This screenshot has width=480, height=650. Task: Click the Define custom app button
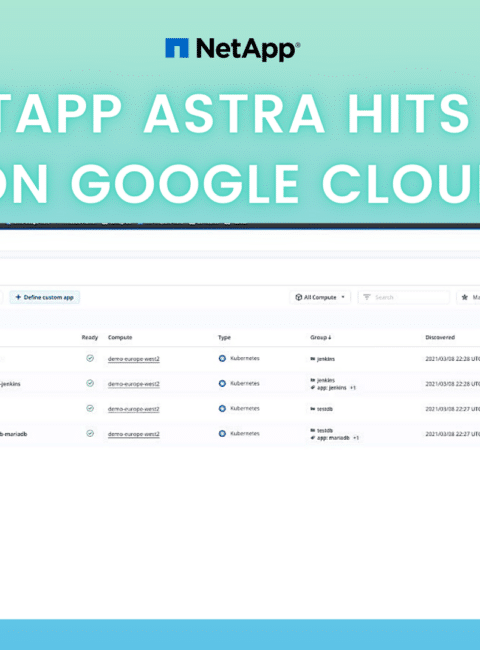pyautogui.click(x=45, y=297)
